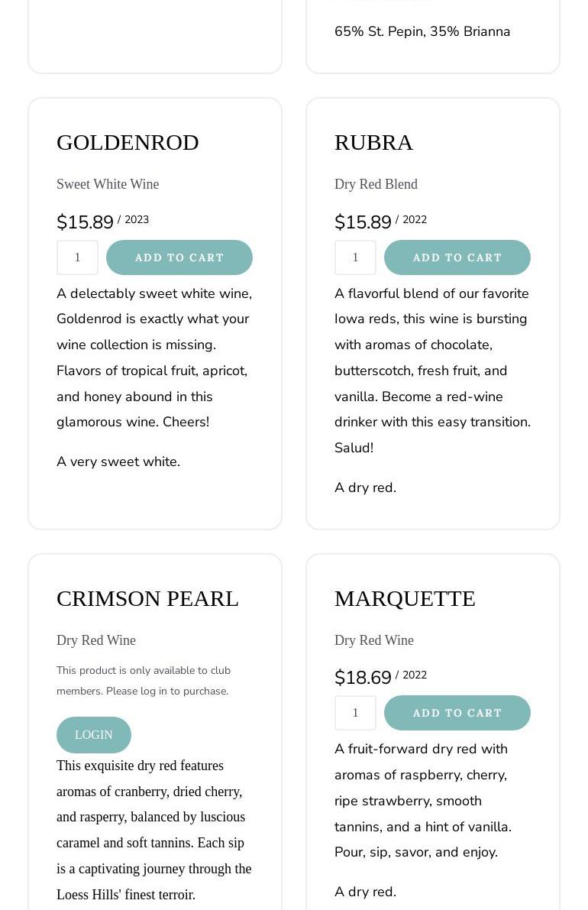
Task: Click the Login button under Crimson Pearl
Action: pyautogui.click(x=94, y=735)
